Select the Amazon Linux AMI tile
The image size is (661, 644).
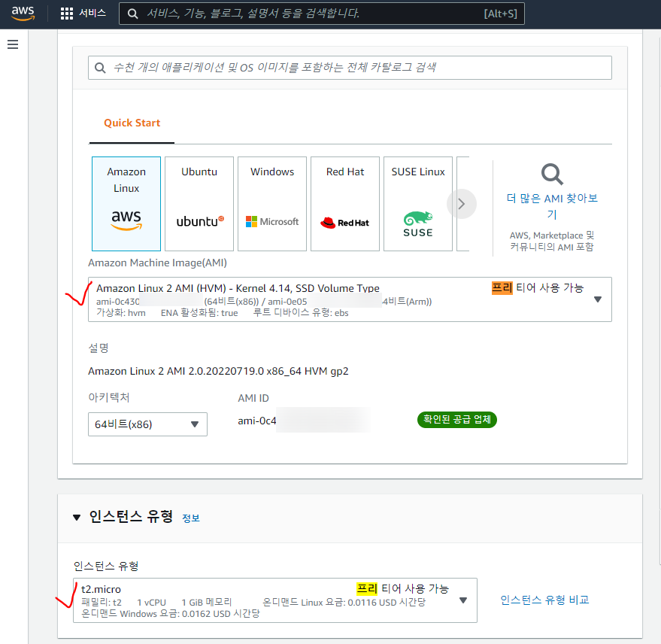(126, 204)
